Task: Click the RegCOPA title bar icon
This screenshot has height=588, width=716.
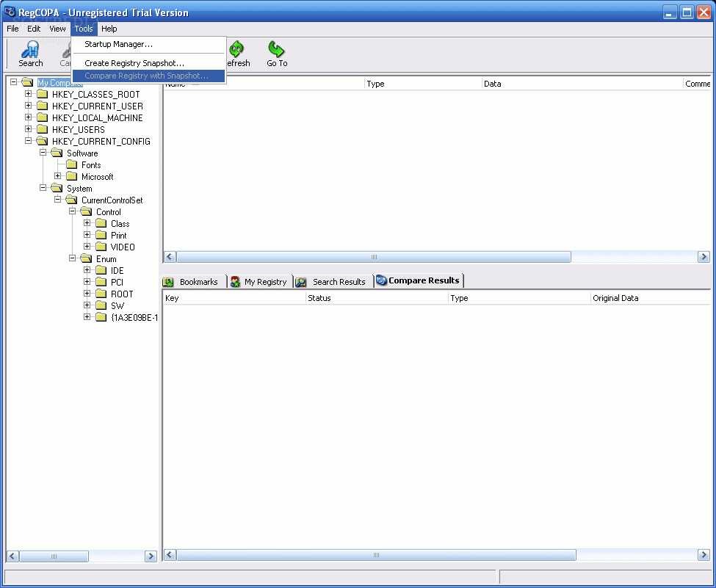Action: 10,12
